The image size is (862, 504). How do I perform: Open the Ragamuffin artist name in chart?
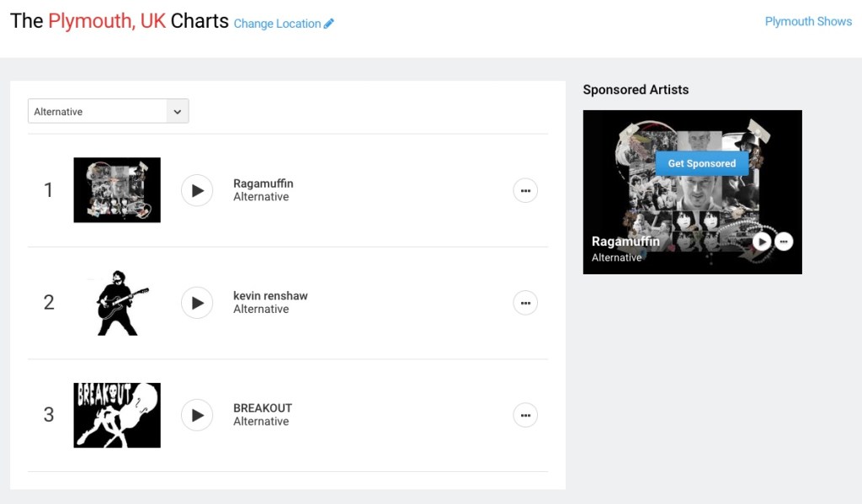pos(263,183)
